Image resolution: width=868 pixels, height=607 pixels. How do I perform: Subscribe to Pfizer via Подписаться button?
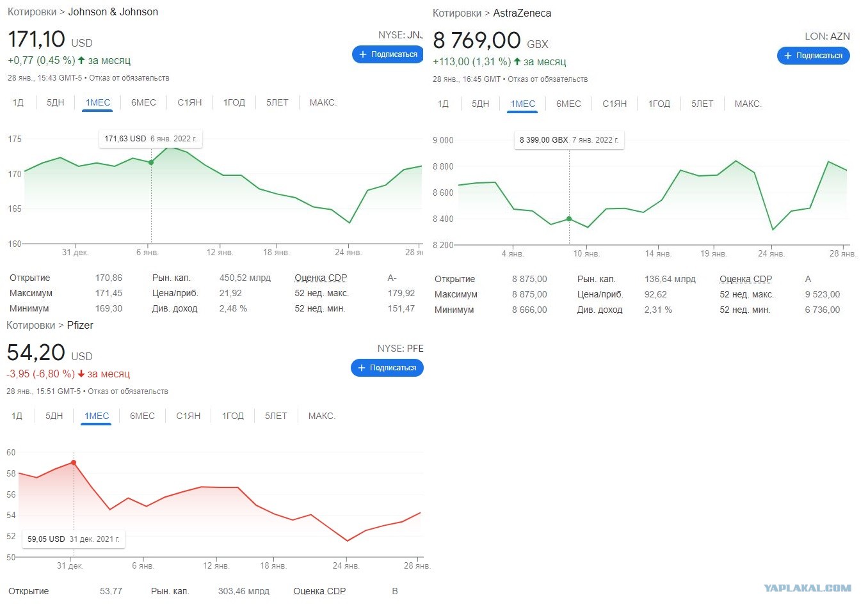point(387,368)
